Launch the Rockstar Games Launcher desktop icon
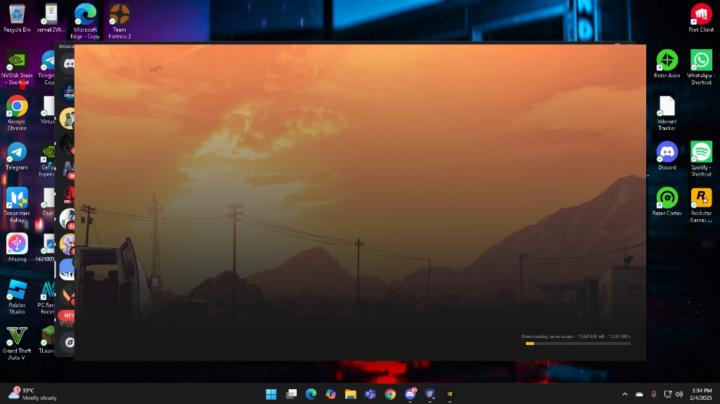 coord(701,205)
